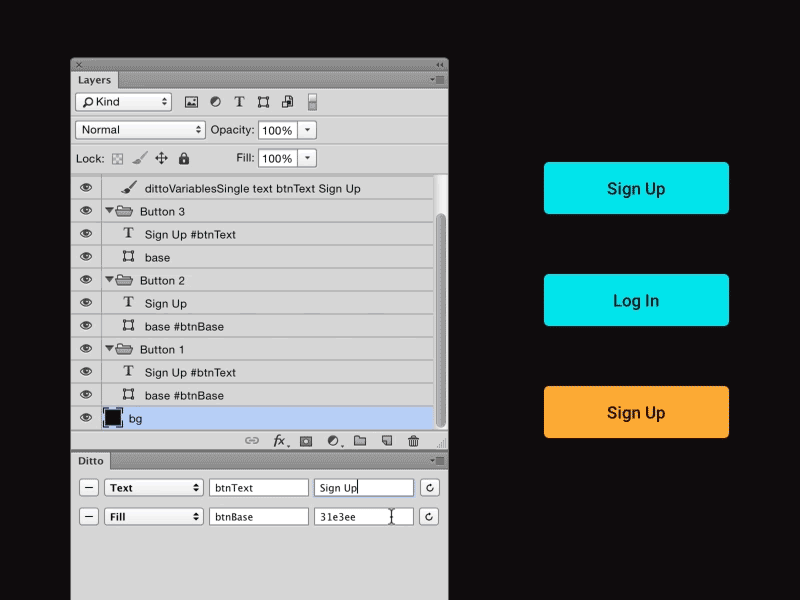The width and height of the screenshot is (800, 600).
Task: Refresh the btnBase variable
Action: tap(429, 517)
